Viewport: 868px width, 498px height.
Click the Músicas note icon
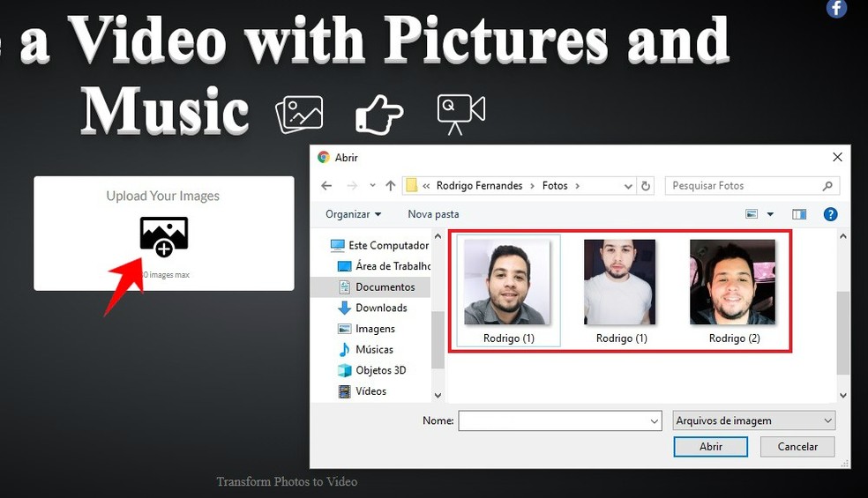tap(344, 350)
